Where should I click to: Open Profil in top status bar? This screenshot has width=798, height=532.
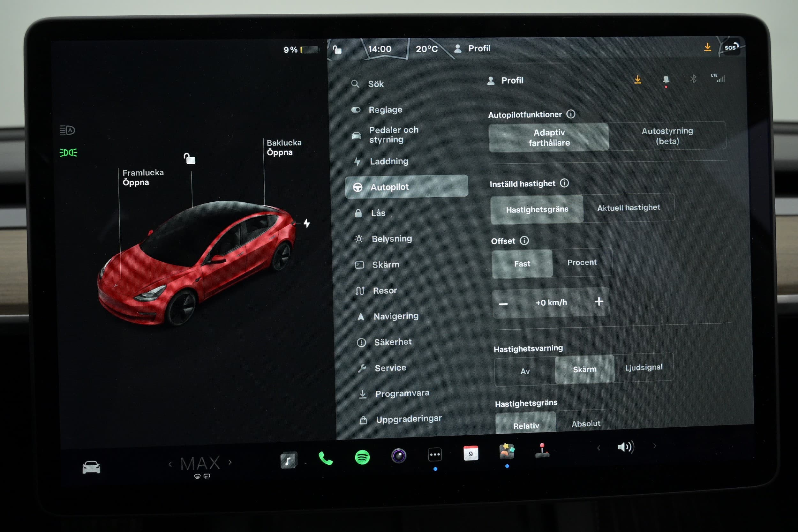click(x=472, y=48)
